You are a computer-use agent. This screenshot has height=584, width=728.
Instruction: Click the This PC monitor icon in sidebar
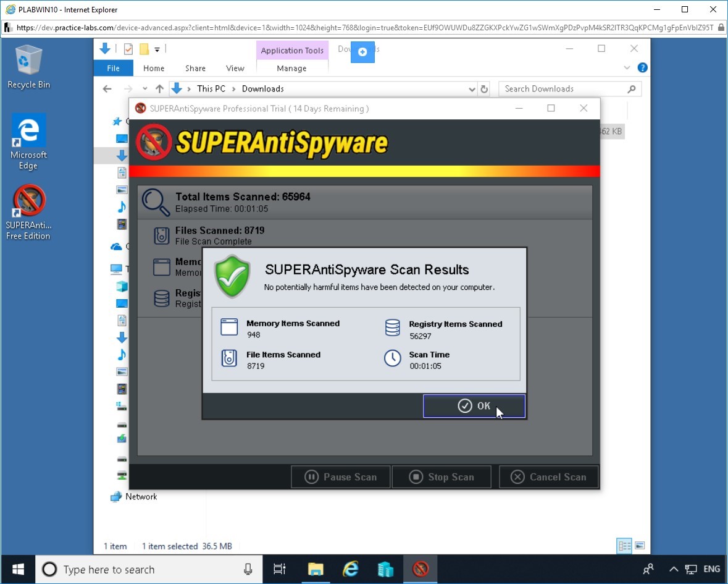116,269
